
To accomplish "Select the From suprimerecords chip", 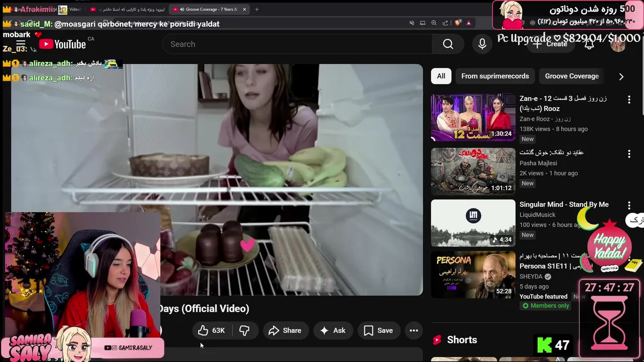I will click(x=495, y=76).
